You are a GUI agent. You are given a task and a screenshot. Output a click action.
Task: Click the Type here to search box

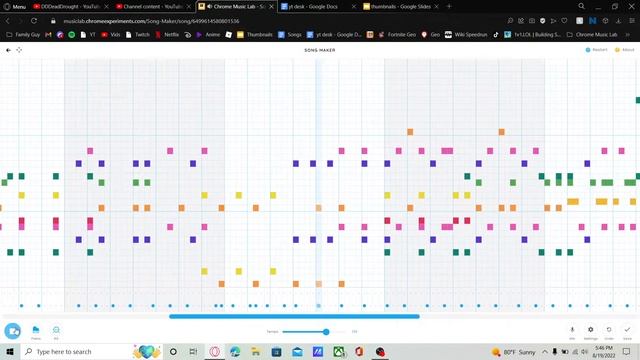[x=91, y=351]
